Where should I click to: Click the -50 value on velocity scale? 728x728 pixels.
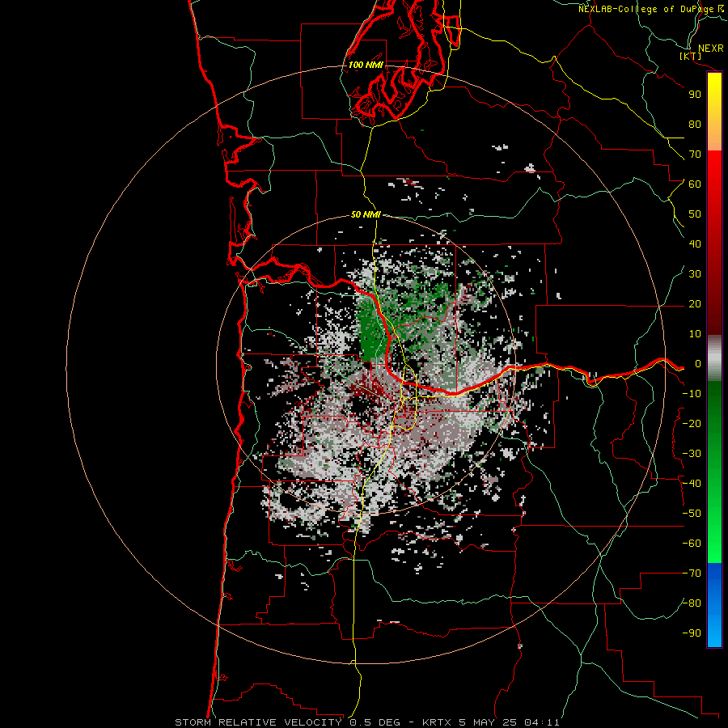692,514
